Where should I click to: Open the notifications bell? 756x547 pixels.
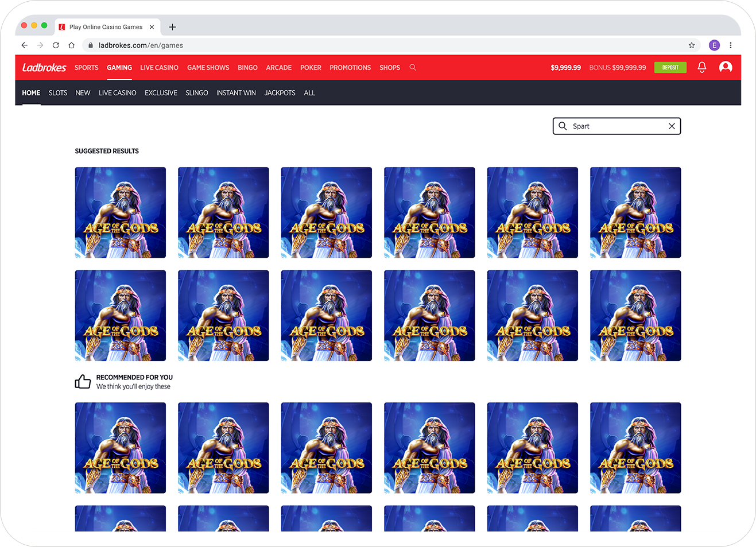pyautogui.click(x=701, y=68)
